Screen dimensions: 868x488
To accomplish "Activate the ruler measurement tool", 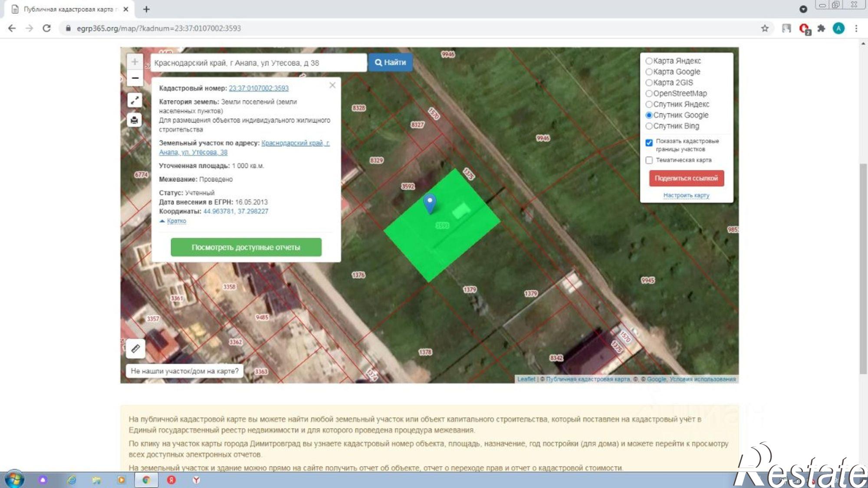I will click(135, 349).
